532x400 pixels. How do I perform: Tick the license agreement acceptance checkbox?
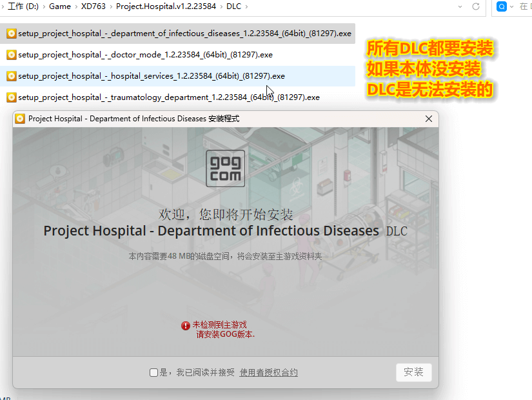click(x=153, y=372)
